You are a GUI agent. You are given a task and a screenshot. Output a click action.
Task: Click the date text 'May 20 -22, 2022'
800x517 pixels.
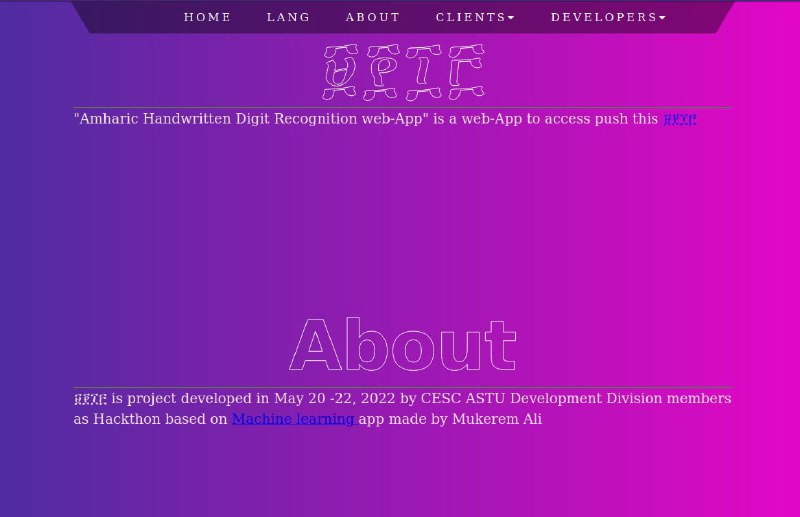(334, 398)
